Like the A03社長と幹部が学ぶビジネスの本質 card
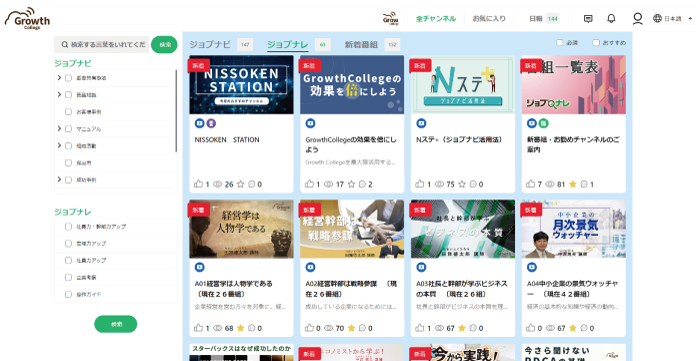 pos(420,328)
